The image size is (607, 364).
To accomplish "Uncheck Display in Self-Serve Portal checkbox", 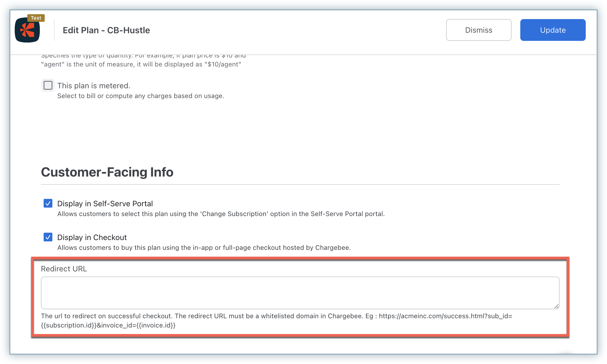I will coord(48,203).
